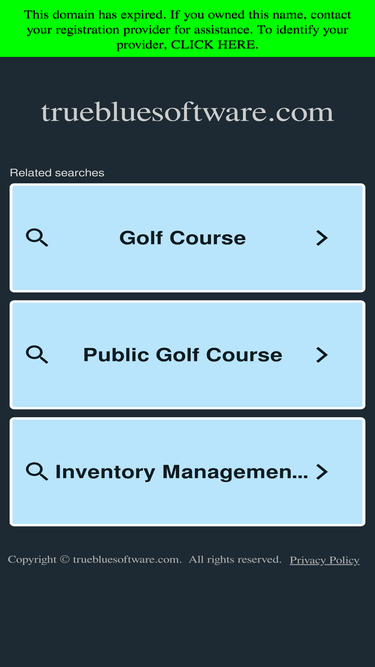
Task: Click the truebluesoftware.com page heading
Action: pos(188,113)
